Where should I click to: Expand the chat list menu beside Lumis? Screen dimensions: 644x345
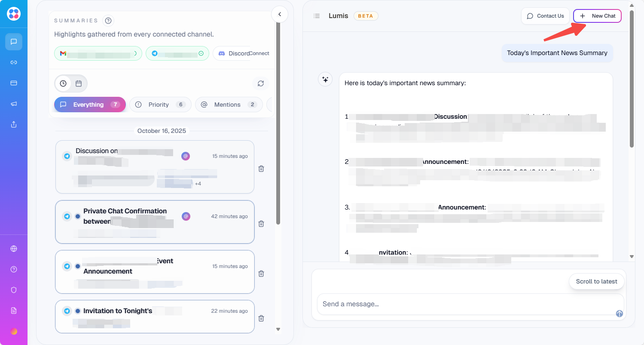coord(317,16)
